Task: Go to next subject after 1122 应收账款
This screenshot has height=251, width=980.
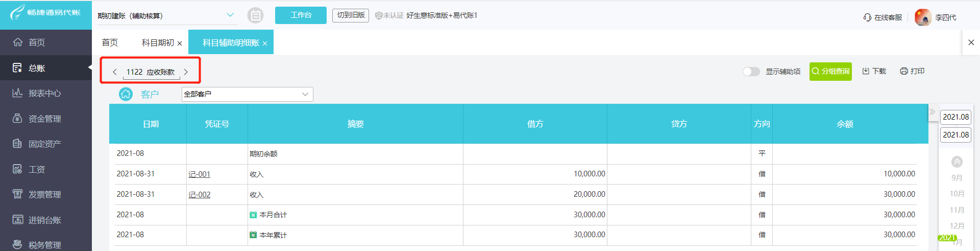Action: 186,72
